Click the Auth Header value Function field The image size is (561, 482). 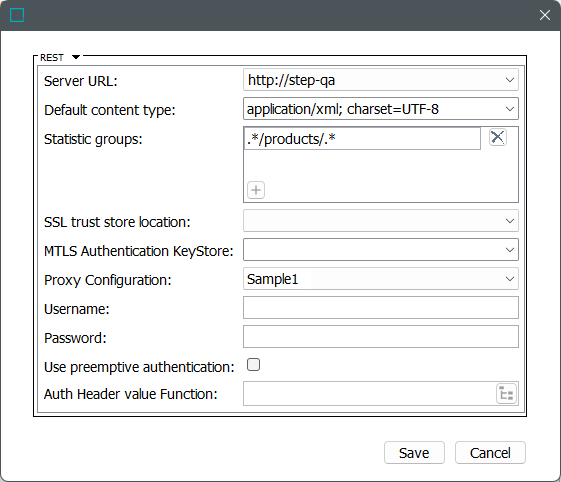coord(370,394)
